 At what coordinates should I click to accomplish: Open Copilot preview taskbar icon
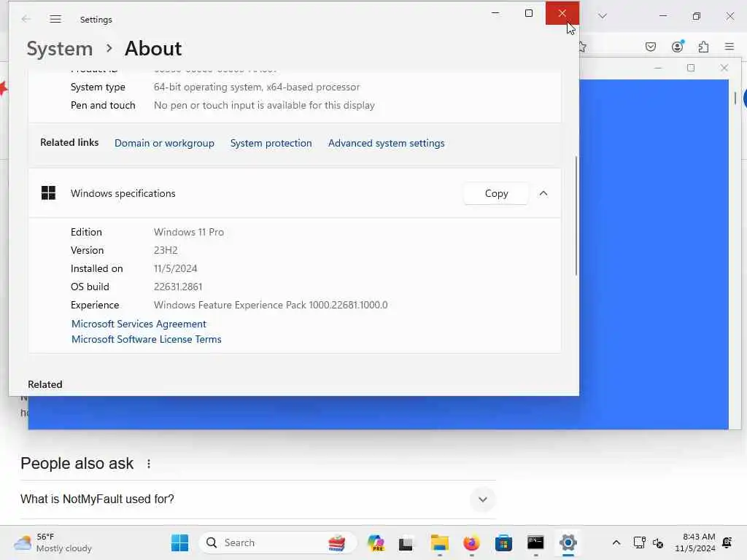pyautogui.click(x=376, y=542)
